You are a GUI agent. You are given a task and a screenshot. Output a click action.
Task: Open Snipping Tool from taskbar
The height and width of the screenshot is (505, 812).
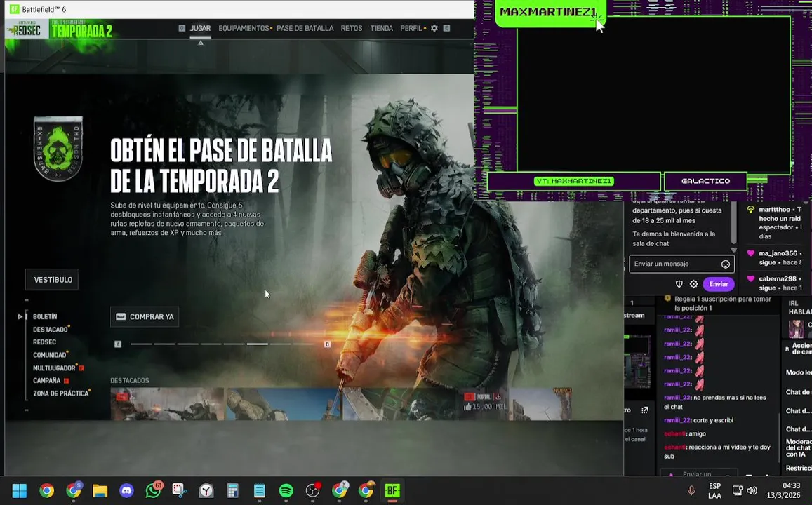point(180,490)
